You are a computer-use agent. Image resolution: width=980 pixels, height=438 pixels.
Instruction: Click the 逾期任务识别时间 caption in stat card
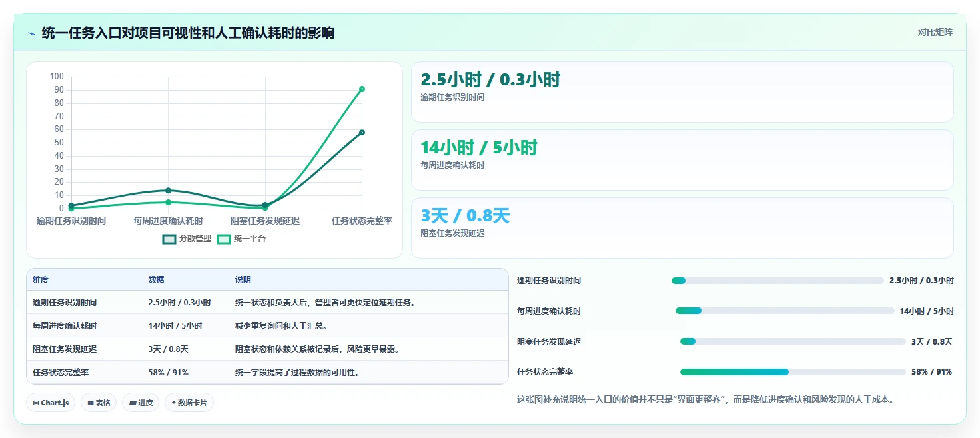click(452, 97)
